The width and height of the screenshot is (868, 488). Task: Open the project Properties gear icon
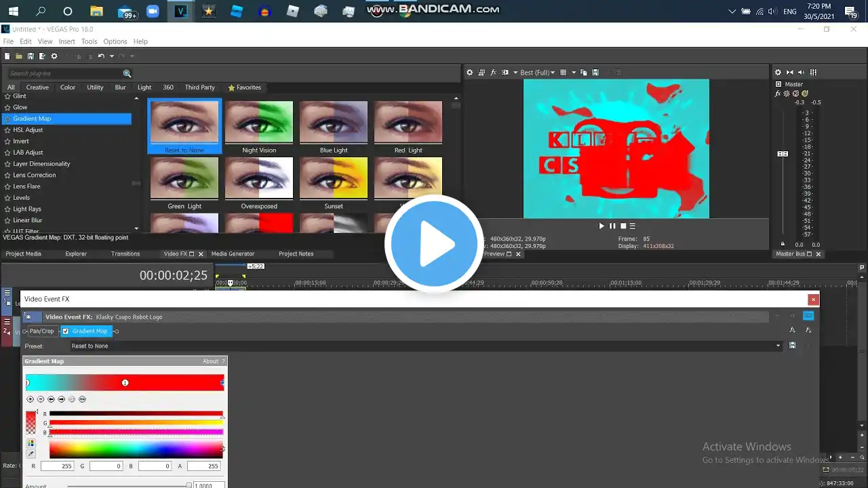pyautogui.click(x=54, y=56)
